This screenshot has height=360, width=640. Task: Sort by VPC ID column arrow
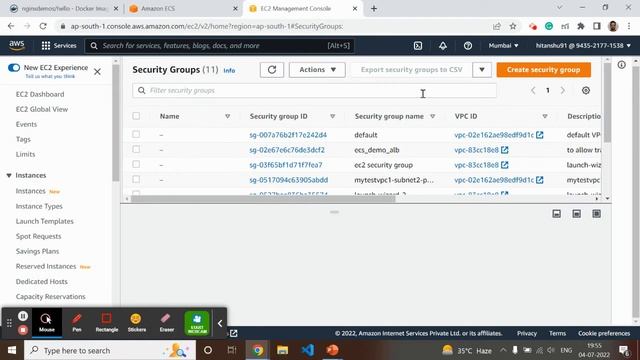(544, 116)
